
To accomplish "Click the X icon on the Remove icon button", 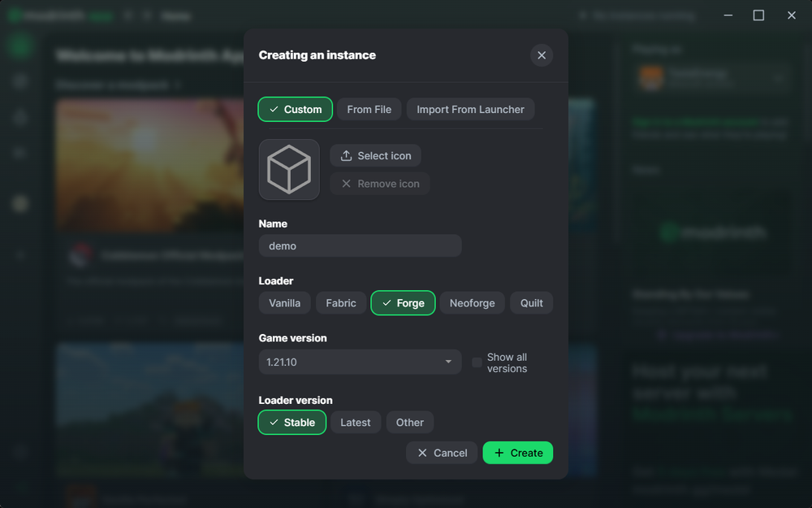I will 348,184.
